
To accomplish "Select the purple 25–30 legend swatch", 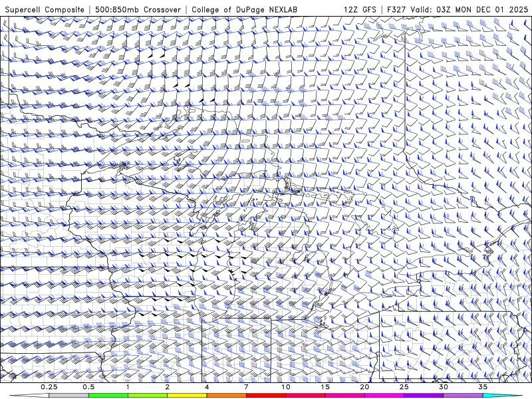I will [424, 396].
